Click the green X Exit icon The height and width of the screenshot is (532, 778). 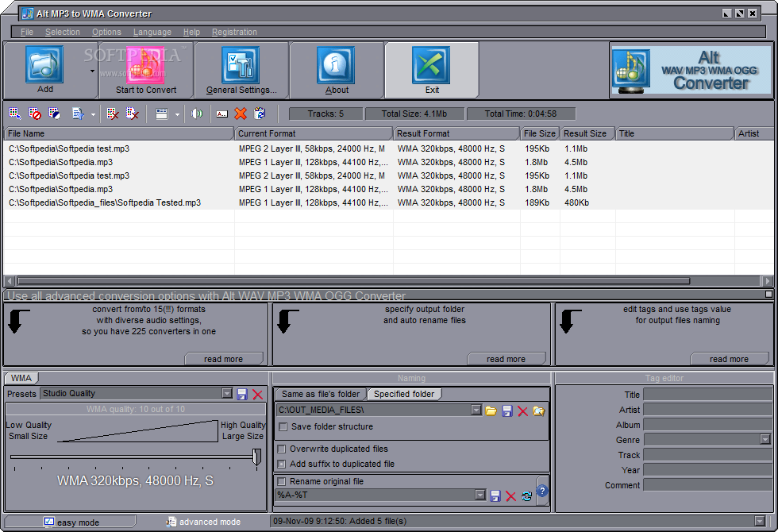click(430, 64)
